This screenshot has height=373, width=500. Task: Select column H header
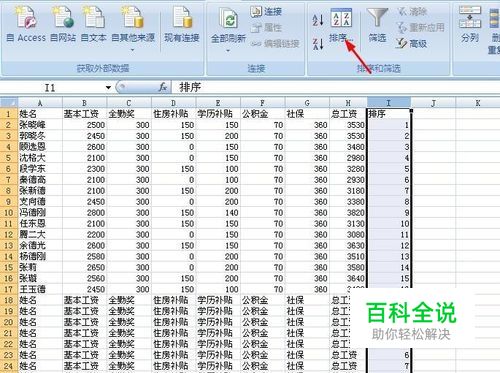[x=348, y=103]
